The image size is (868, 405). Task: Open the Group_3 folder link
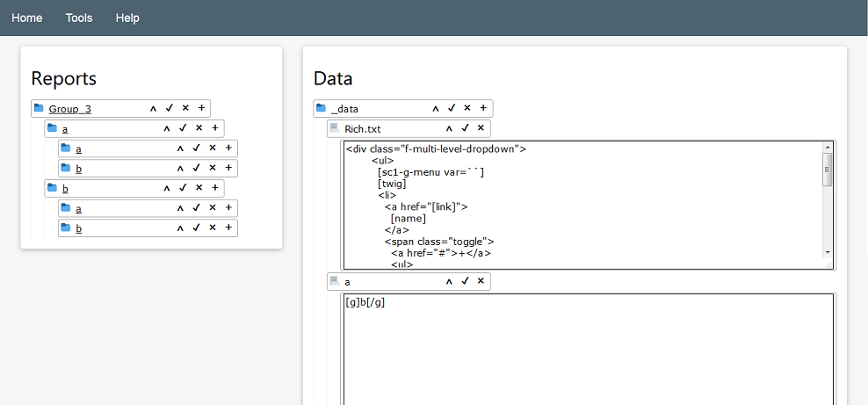69,109
